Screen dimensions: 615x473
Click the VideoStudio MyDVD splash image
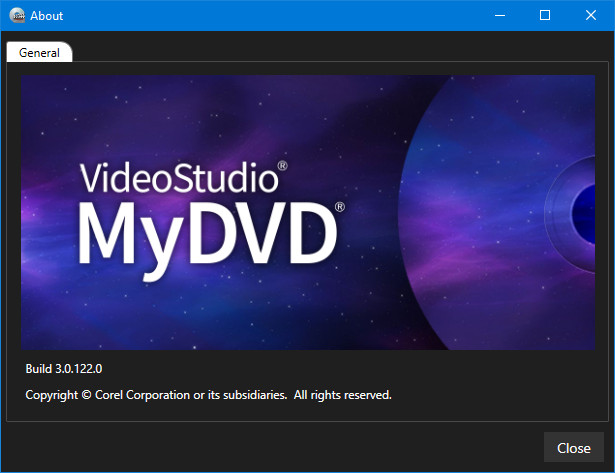coord(308,212)
